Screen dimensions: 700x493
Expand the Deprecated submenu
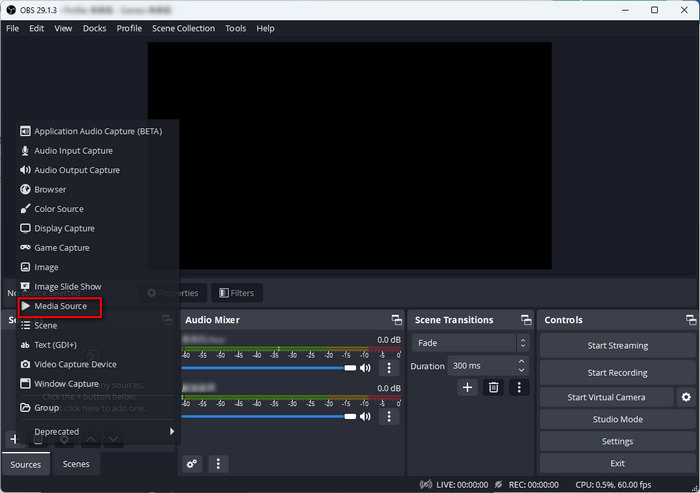(x=98, y=431)
